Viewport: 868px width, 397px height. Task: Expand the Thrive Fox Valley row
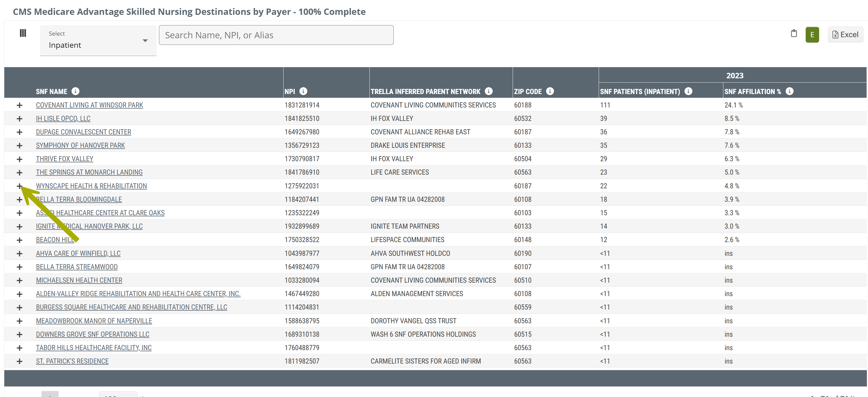[19, 159]
